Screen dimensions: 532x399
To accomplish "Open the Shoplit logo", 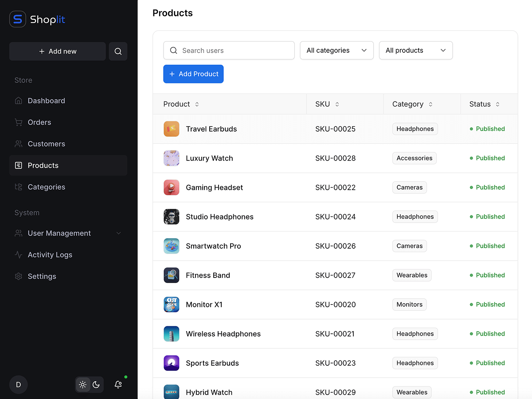I will coord(37,19).
